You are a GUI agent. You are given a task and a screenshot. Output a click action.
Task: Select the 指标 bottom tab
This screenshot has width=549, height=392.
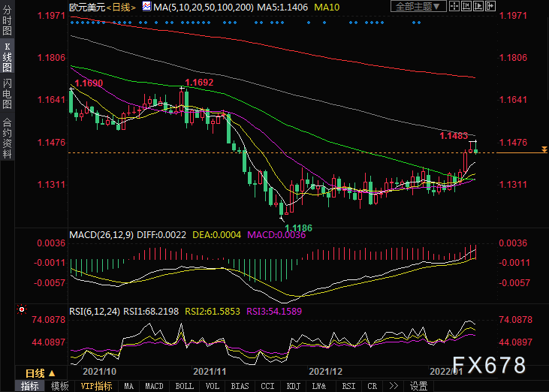tap(30, 386)
